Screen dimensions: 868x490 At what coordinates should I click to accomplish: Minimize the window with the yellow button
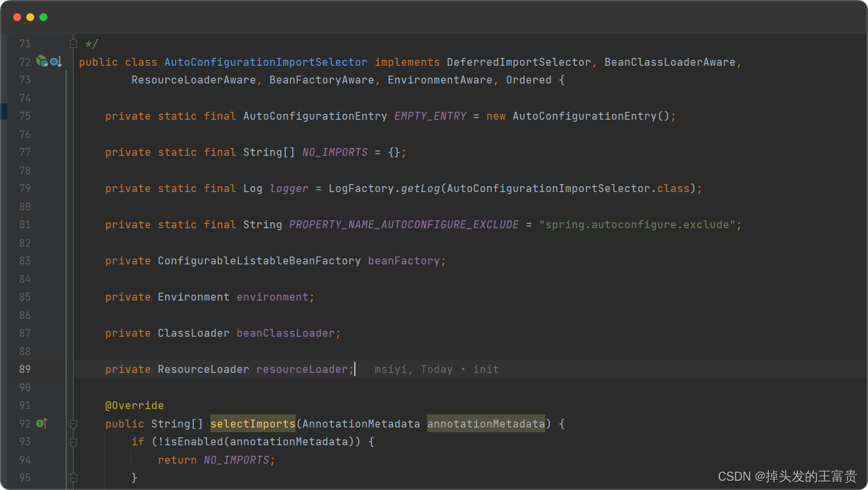(30, 17)
